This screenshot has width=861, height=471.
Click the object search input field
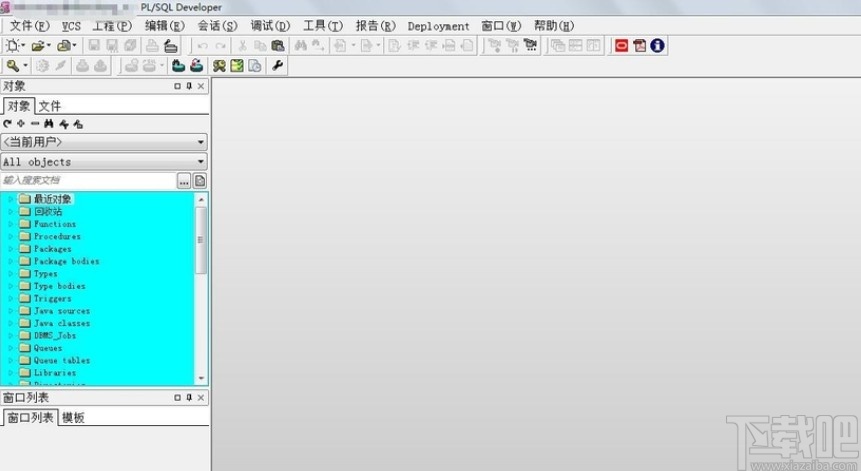point(88,181)
